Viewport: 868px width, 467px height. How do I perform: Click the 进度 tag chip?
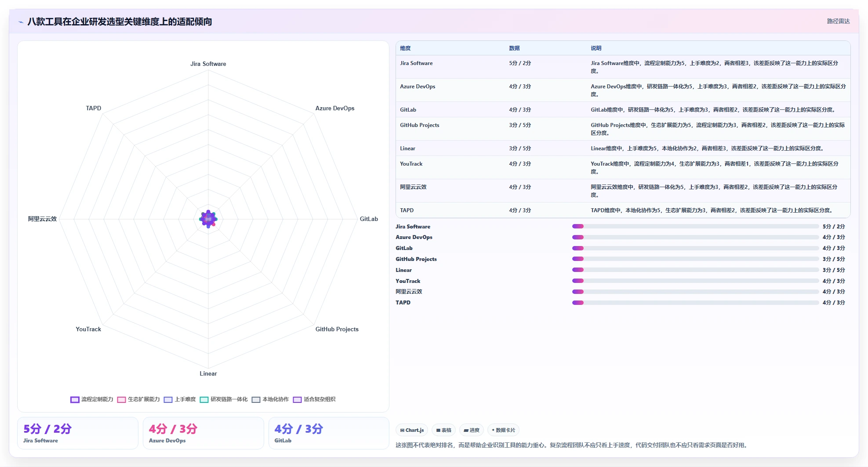click(472, 430)
